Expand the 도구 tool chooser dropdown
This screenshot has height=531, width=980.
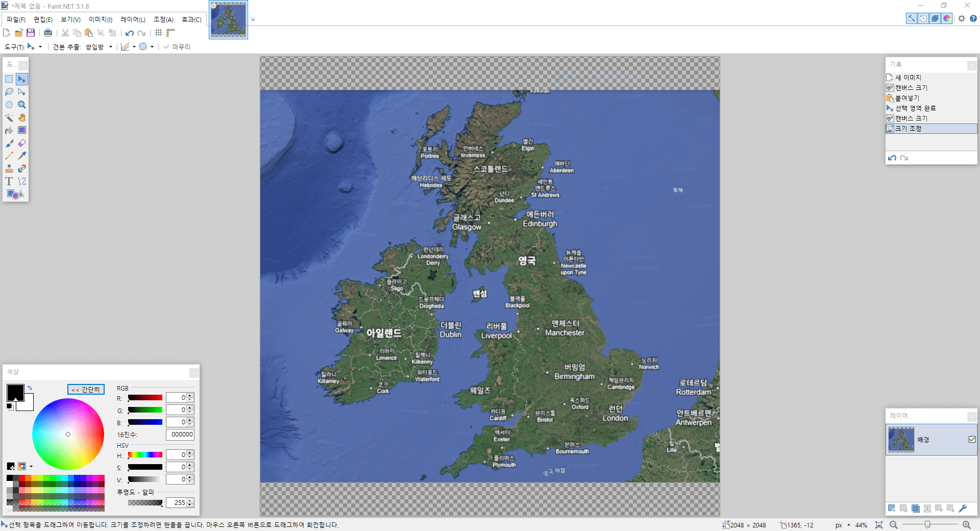tap(35, 47)
